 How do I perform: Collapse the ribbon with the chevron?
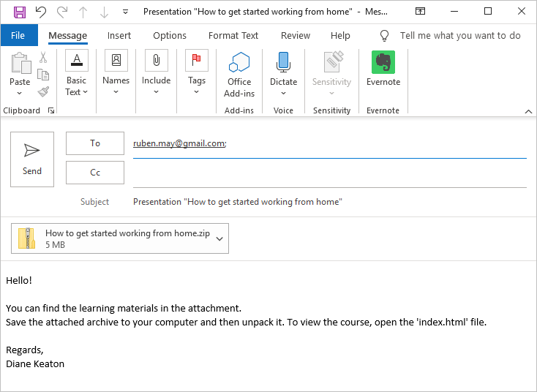pyautogui.click(x=528, y=111)
